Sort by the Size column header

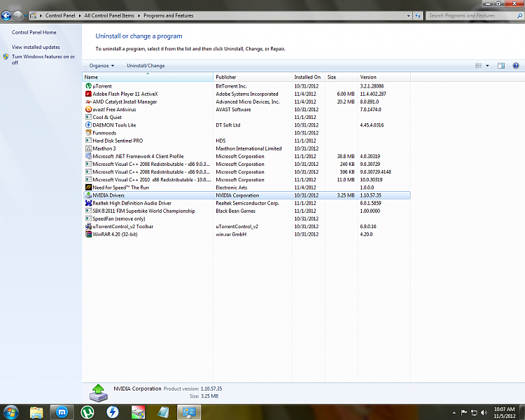click(x=341, y=77)
